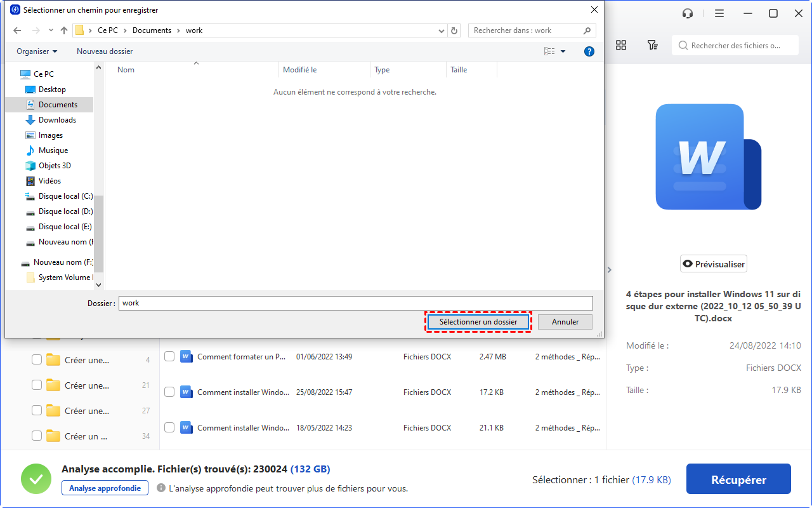
Task: Check the file dated 25/08/2022 15:47
Action: (x=169, y=392)
